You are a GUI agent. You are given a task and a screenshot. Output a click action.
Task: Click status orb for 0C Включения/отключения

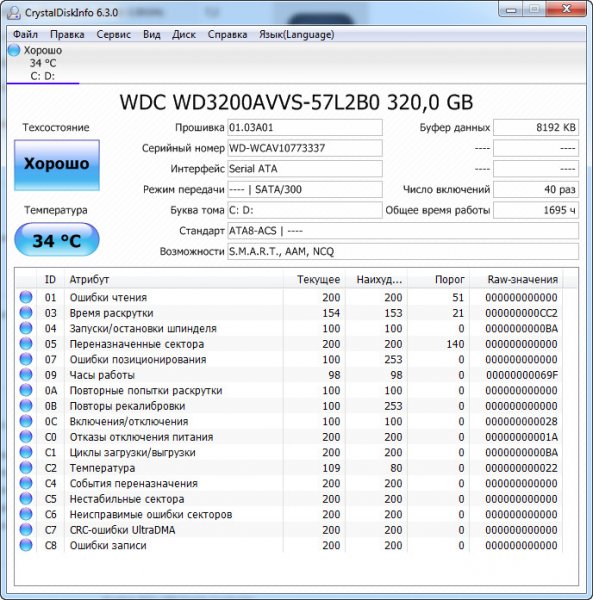[26, 421]
